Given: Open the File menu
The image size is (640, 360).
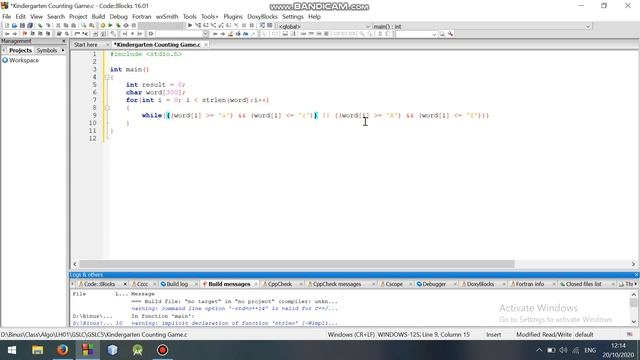Looking at the screenshot, I should [x=7, y=17].
